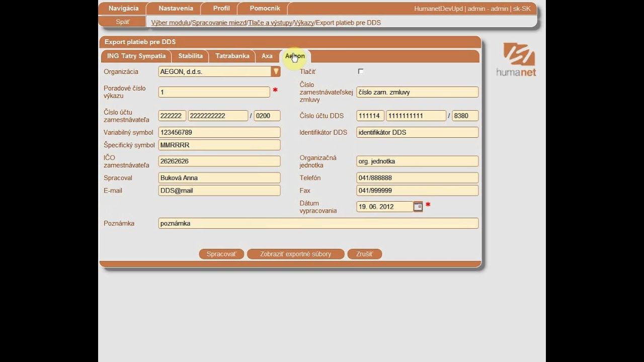Switch to the ING Tatry Sympatia tab
Screen dimensions: 644x362
point(136,56)
